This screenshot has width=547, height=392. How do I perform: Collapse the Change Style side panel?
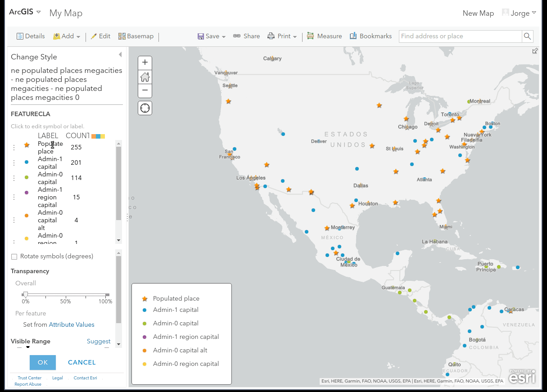[120, 54]
